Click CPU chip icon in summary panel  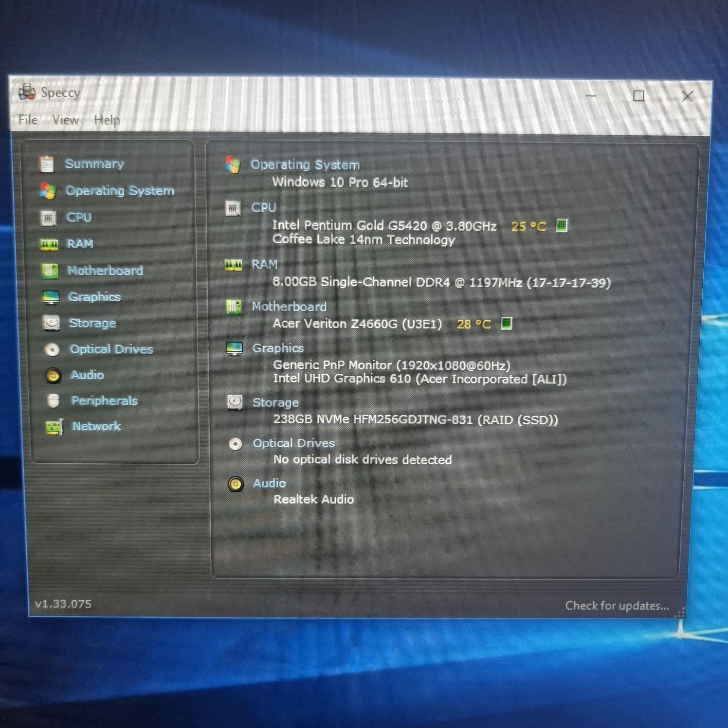[x=233, y=208]
